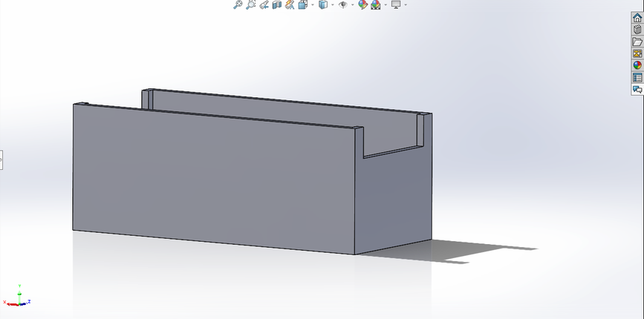Select the right end face of the model
Screen dimensions: 644x319
tap(394, 201)
